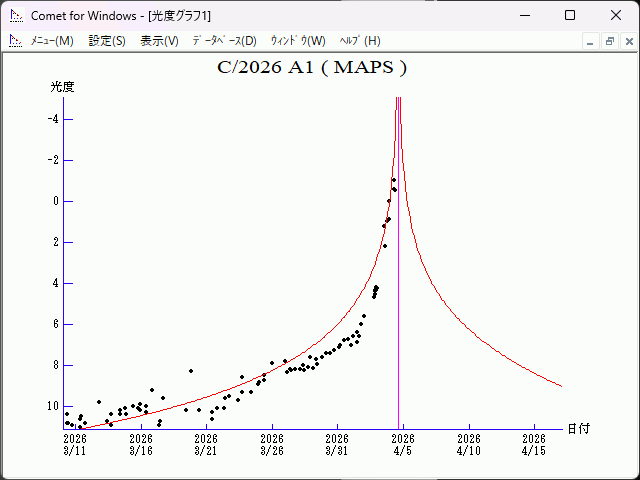The height and width of the screenshot is (480, 640).
Task: Open the 設定(S) settings menu
Action: click(107, 41)
